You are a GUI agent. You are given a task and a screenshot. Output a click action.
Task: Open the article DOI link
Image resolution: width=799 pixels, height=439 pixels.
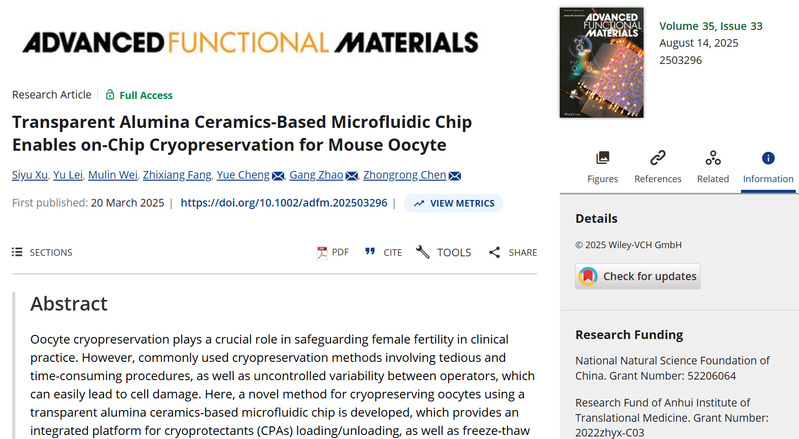[285, 203]
